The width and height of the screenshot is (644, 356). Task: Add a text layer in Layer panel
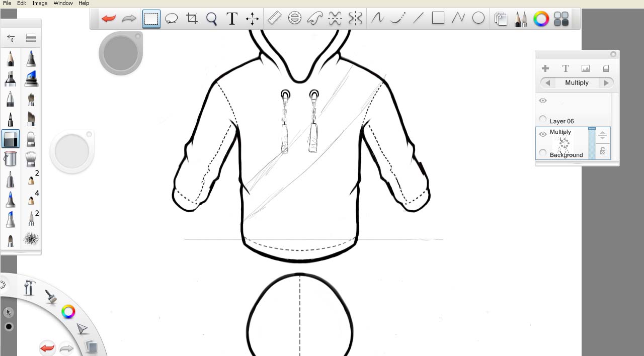pyautogui.click(x=566, y=68)
